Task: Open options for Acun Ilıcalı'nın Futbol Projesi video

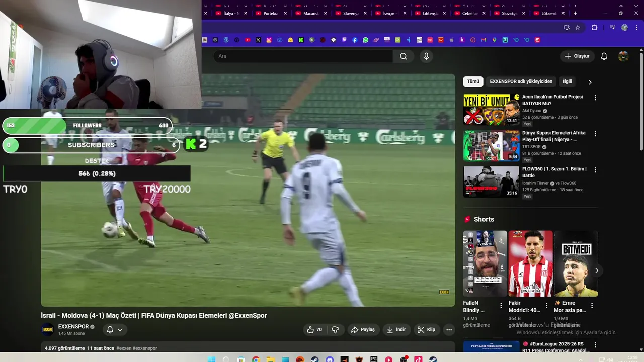Action: tap(595, 98)
